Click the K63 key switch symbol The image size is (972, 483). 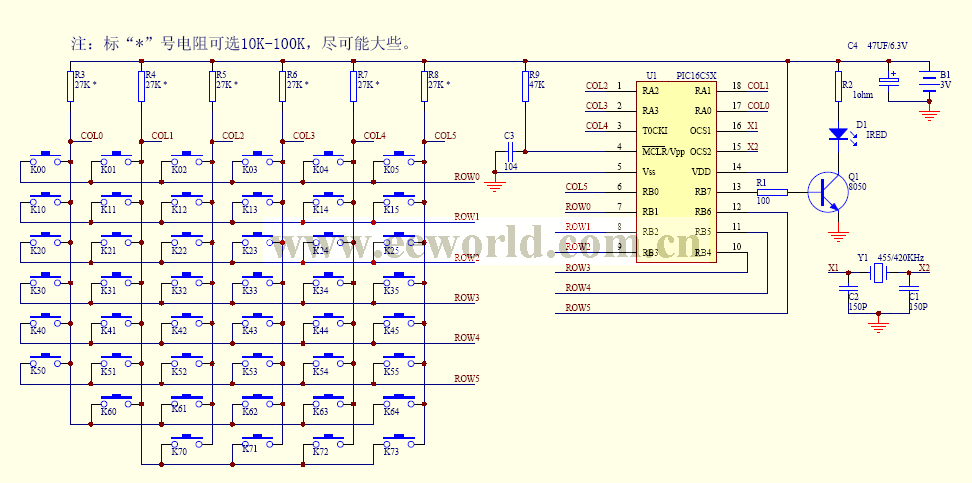[329, 401]
